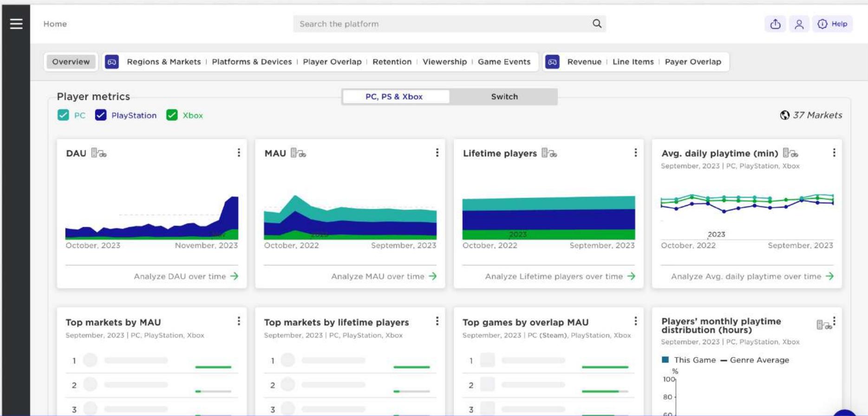Open the Game Events tab
868x416 pixels.
(x=504, y=62)
